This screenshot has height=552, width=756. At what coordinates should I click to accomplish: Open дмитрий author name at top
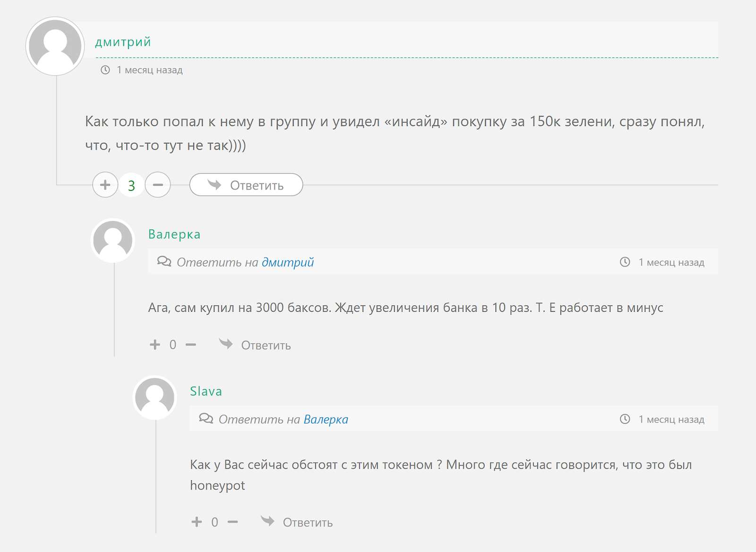coord(123,42)
